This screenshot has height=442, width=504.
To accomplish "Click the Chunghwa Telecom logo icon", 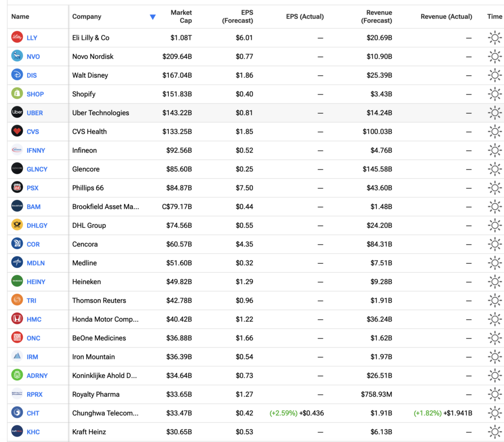I will point(17,412).
